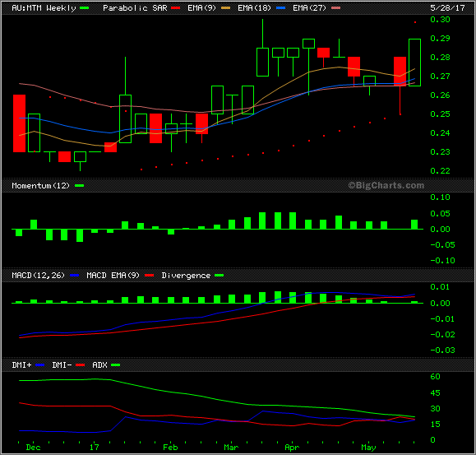Click the 5/28/17 date label

(447, 8)
